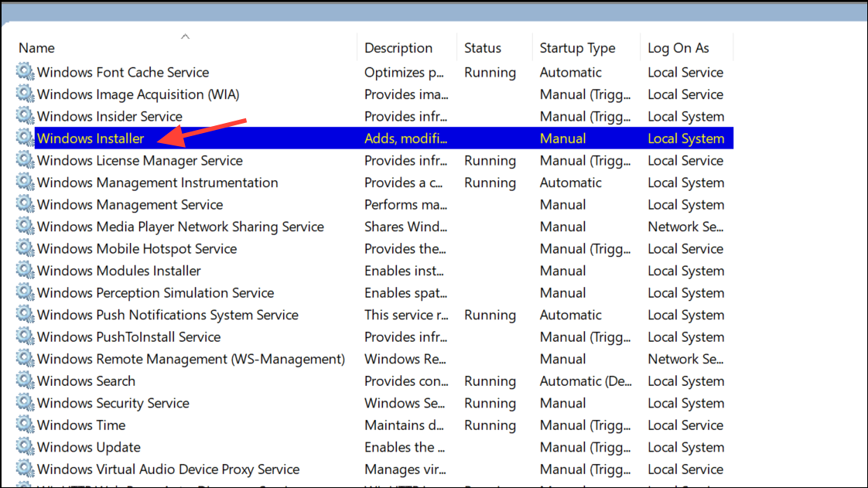Click Running status of Windows License Manager Service
This screenshot has width=868, height=488.
[x=490, y=161]
